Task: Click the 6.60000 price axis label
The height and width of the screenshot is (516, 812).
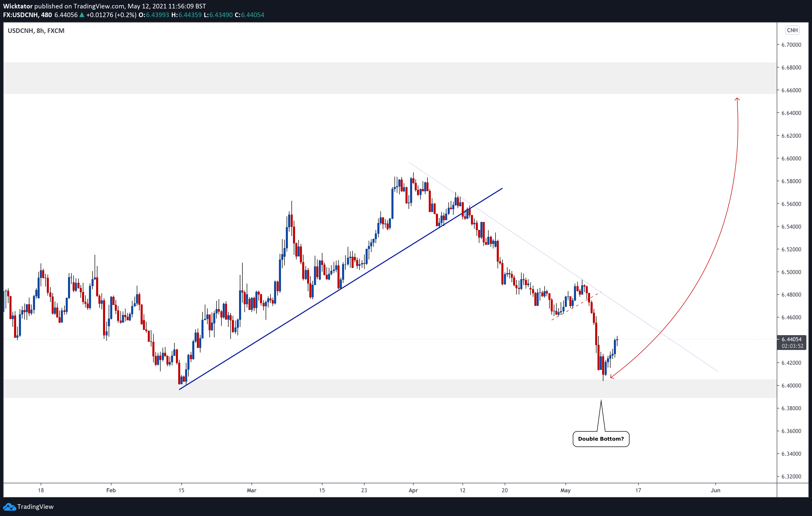Action: (791, 158)
